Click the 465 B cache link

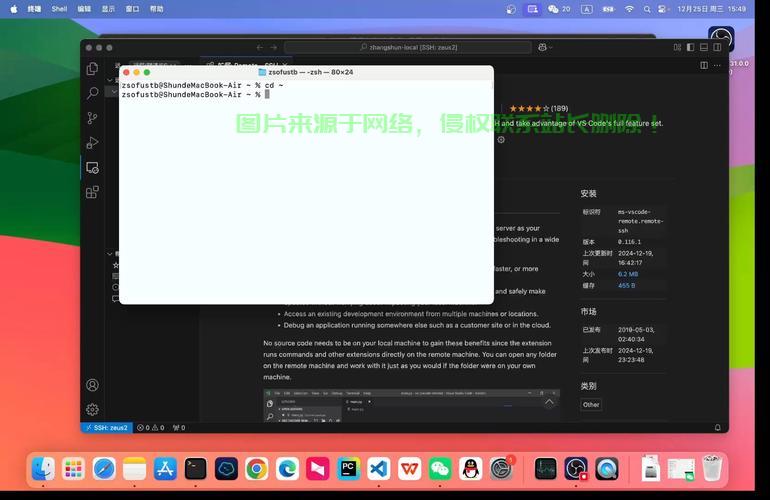(x=626, y=285)
